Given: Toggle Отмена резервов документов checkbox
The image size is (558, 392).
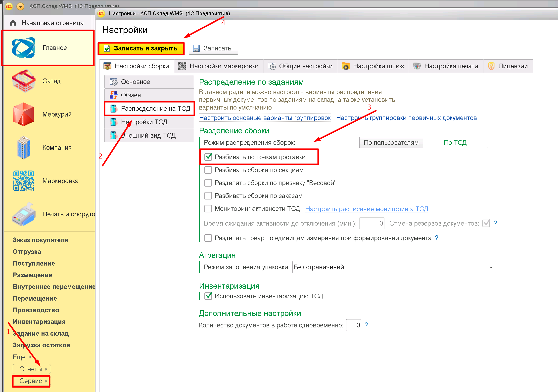Looking at the screenshot, I should click(486, 223).
